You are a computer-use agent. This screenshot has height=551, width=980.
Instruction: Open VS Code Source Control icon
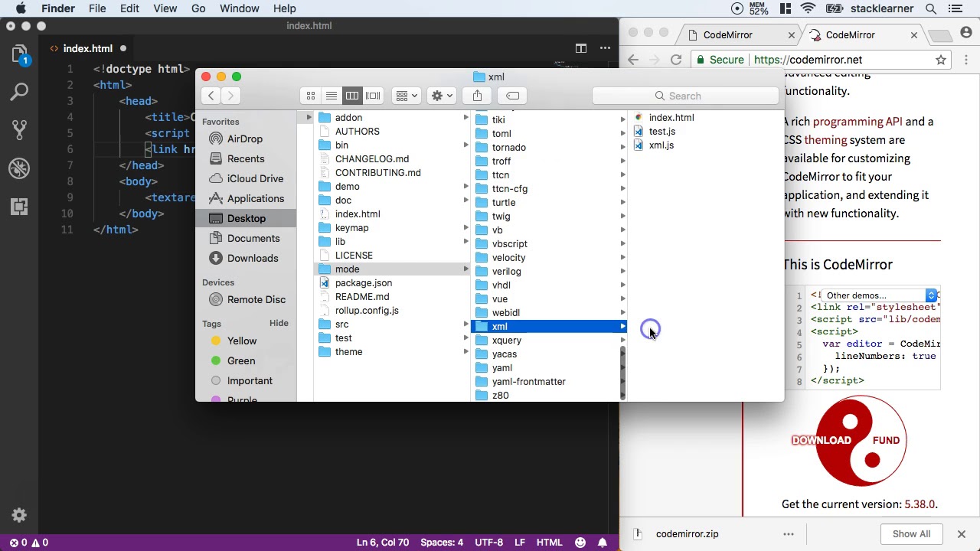click(20, 129)
